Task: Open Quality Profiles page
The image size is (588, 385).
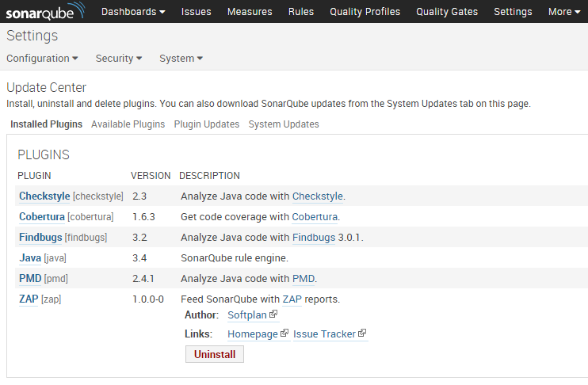Action: [365, 12]
